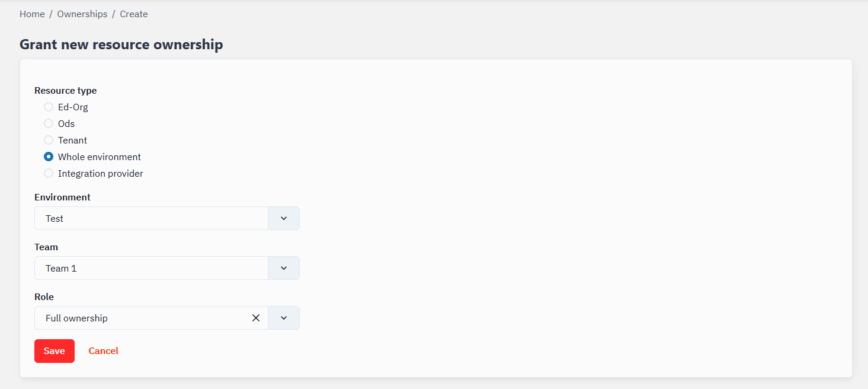The image size is (868, 389).
Task: Expand the Team dropdown arrow
Action: point(284,268)
